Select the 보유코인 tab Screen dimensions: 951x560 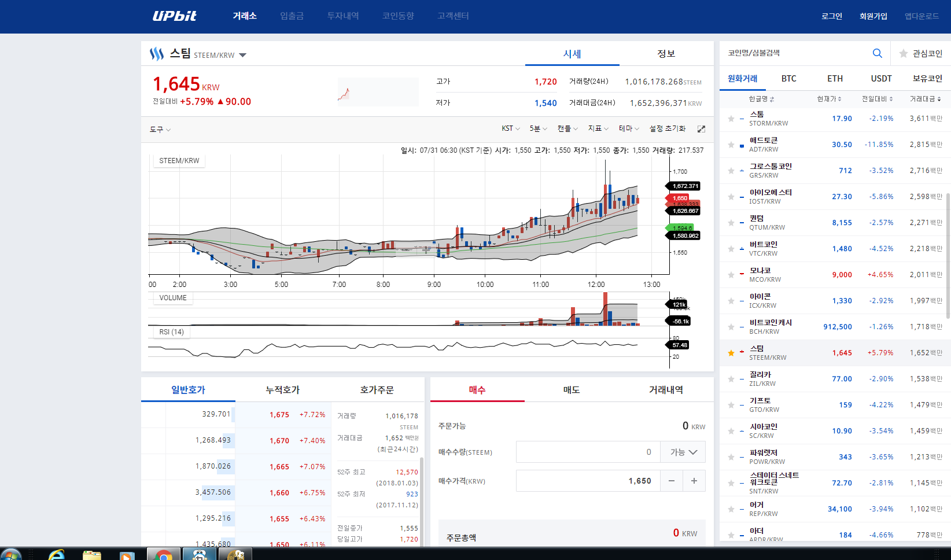(928, 79)
